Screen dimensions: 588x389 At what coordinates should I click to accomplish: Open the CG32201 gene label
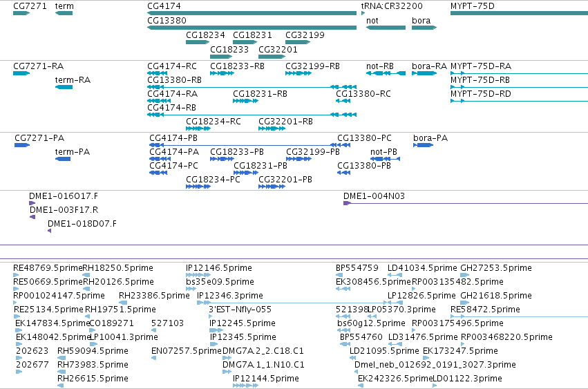[x=278, y=50]
